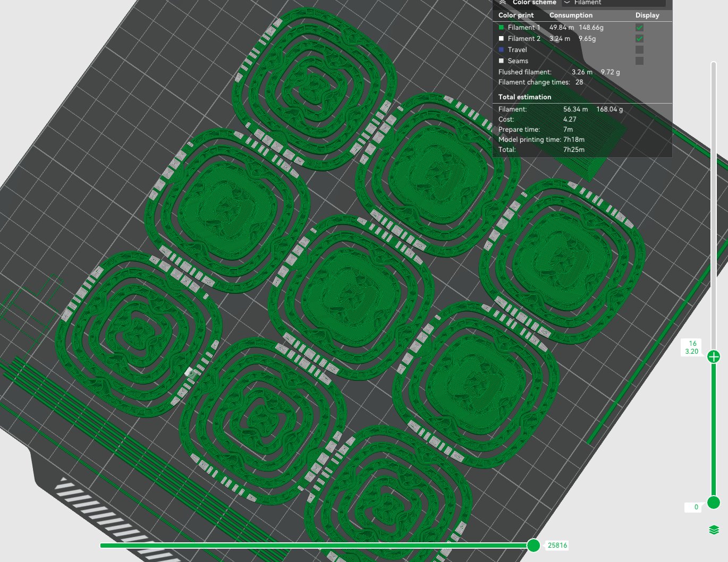Collapse the Color scheme panel chevron

click(502, 2)
